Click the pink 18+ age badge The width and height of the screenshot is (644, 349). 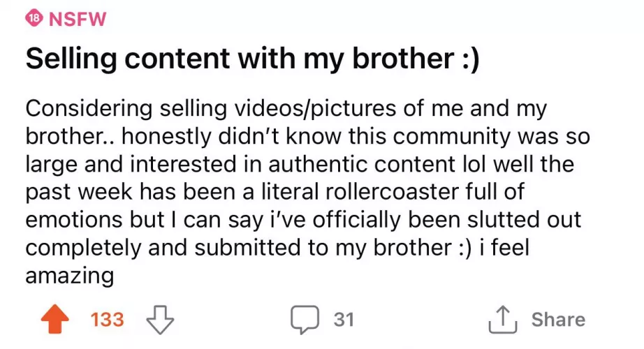[33, 18]
